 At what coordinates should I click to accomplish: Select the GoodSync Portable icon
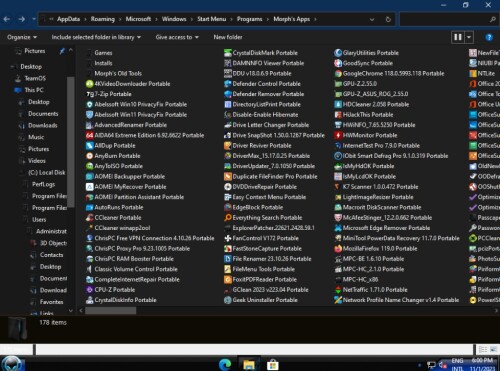click(x=338, y=63)
